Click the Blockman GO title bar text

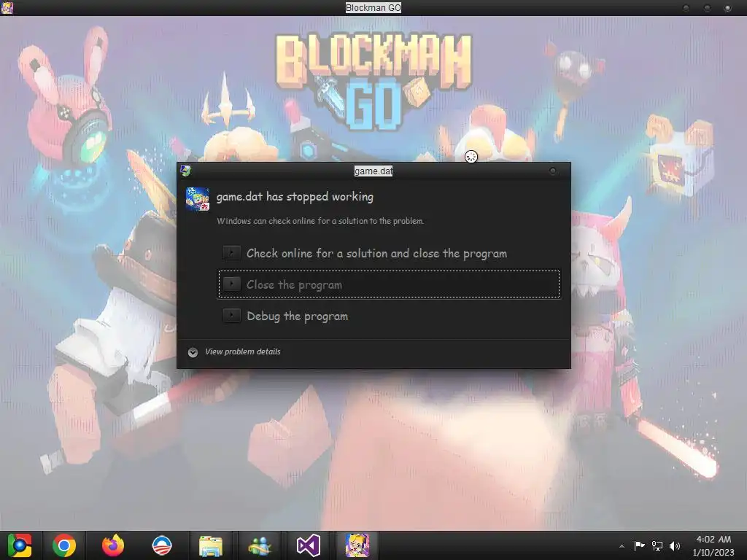tap(373, 7)
